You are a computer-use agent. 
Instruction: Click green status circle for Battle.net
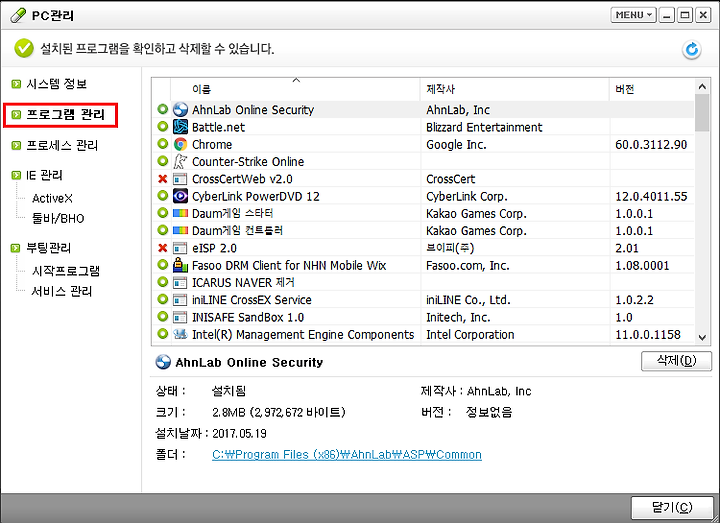[x=163, y=126]
